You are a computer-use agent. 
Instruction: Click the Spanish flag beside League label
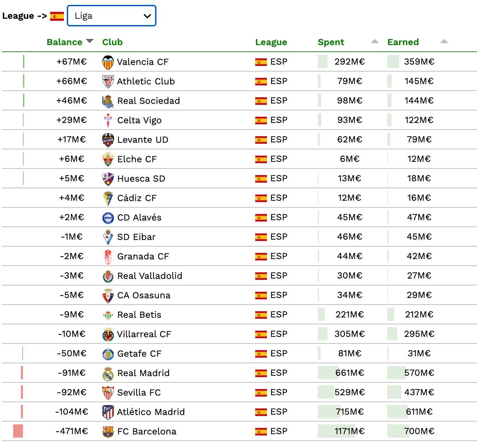(57, 16)
